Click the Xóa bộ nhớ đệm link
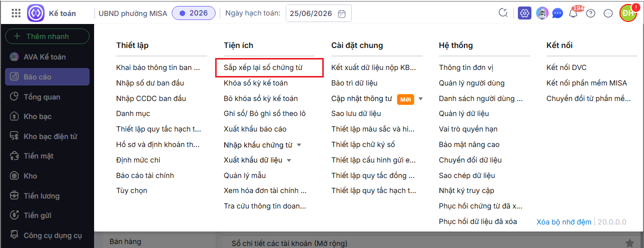This screenshot has width=644, height=248. (x=564, y=221)
